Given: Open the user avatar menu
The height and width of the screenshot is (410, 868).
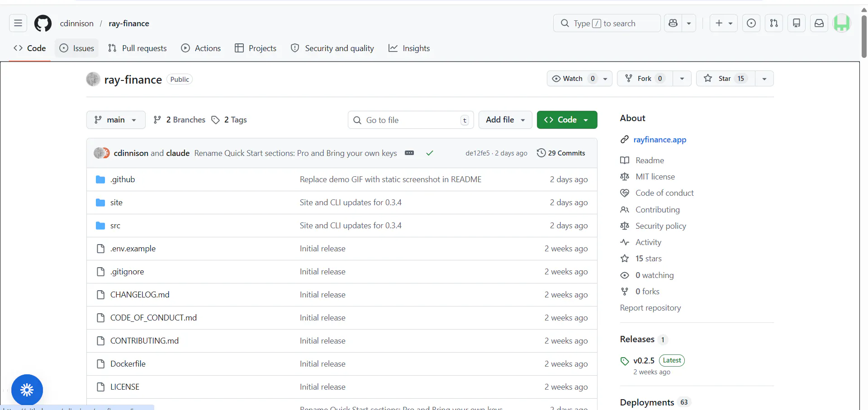Looking at the screenshot, I should point(842,23).
